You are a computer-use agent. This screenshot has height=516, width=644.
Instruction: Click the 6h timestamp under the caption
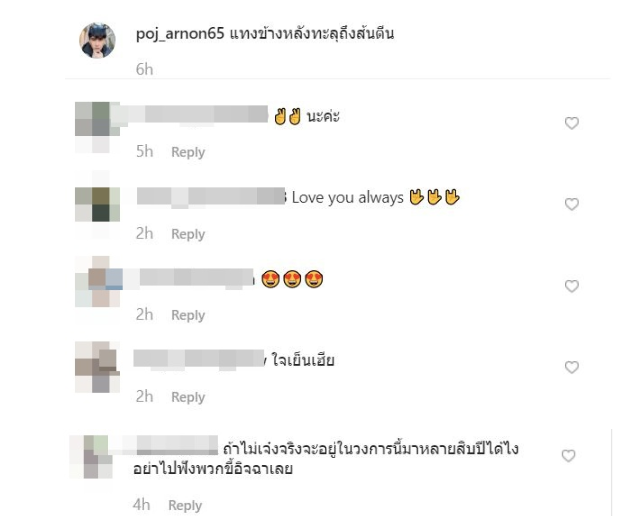[145, 69]
